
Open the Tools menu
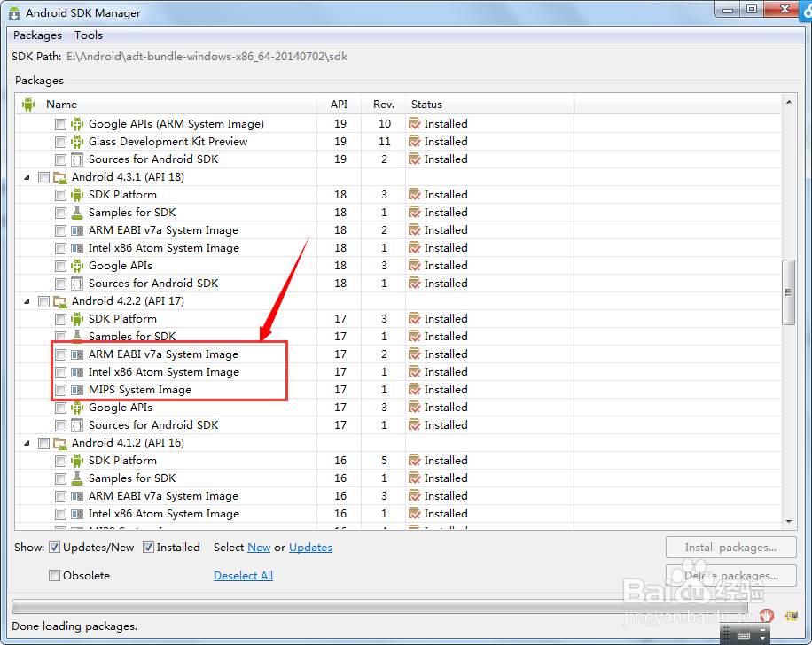89,35
